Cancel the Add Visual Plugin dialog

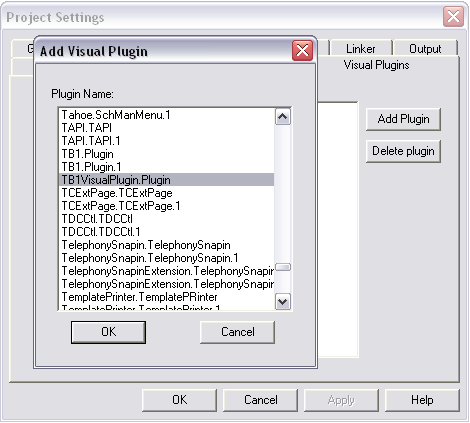(237, 332)
